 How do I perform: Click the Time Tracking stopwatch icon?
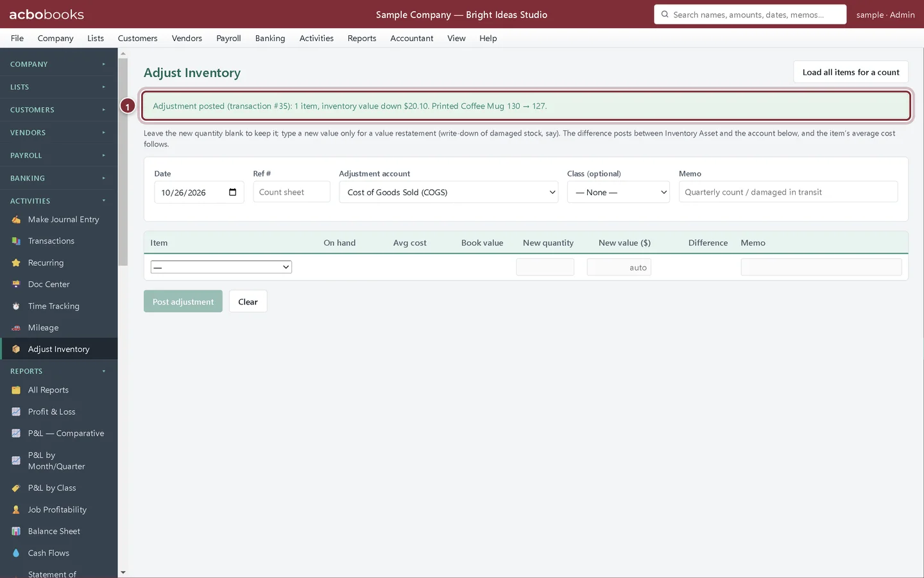[16, 306]
